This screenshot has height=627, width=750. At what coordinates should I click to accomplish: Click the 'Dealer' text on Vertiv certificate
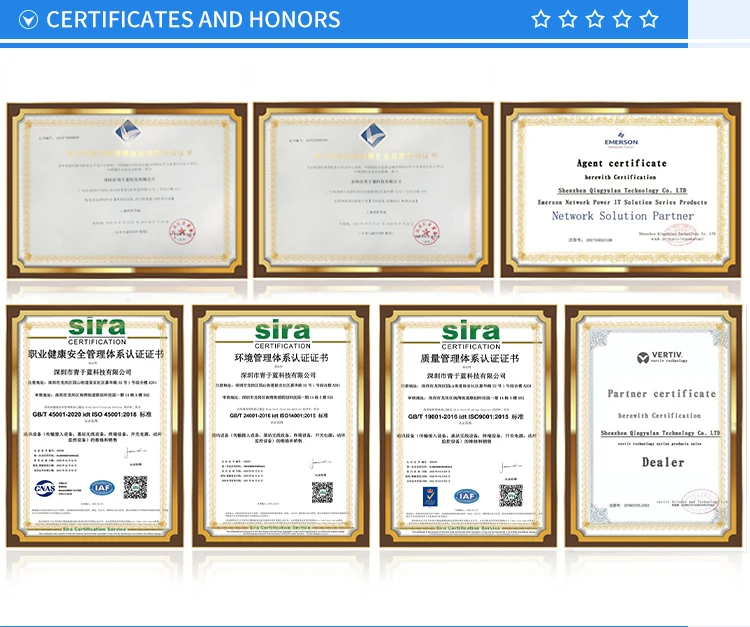(x=663, y=462)
